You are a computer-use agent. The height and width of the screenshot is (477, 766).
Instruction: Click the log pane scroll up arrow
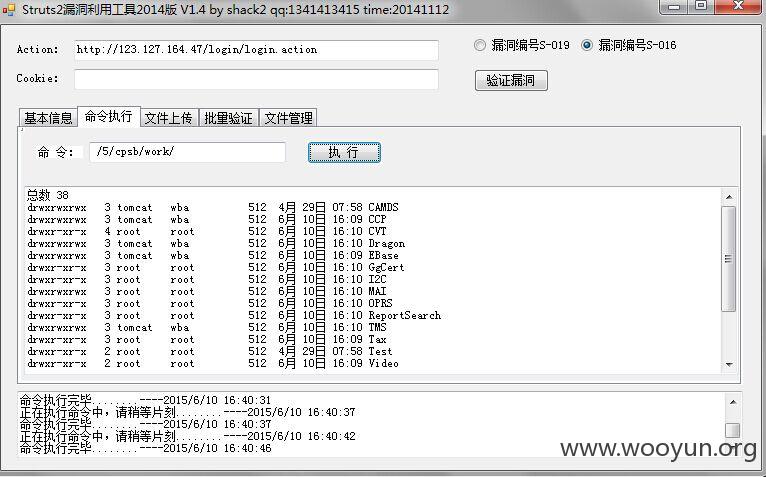click(732, 402)
